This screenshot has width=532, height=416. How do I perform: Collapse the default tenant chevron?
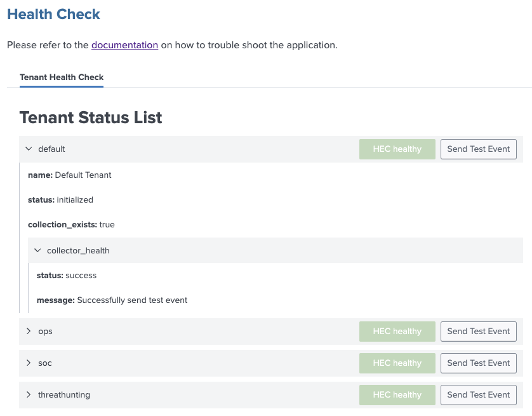pyautogui.click(x=28, y=149)
